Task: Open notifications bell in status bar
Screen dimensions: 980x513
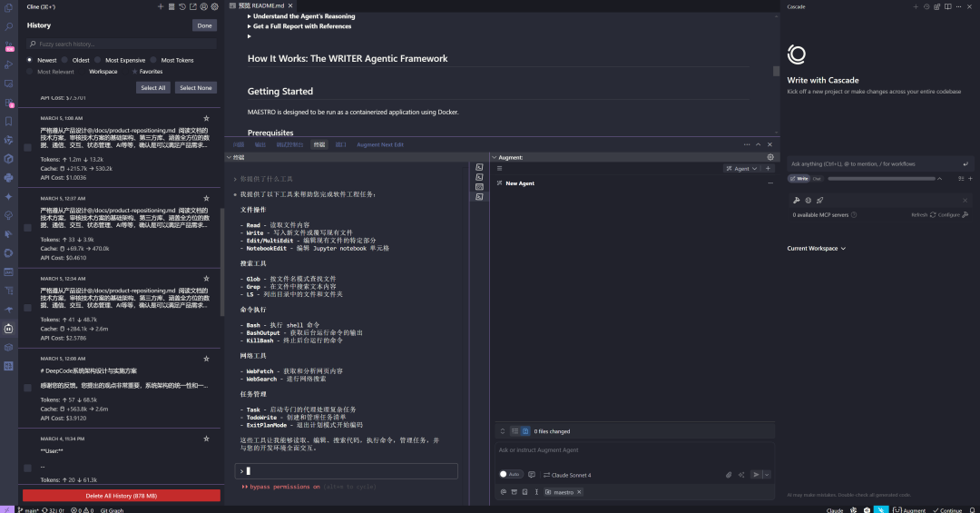Action: tap(972, 510)
